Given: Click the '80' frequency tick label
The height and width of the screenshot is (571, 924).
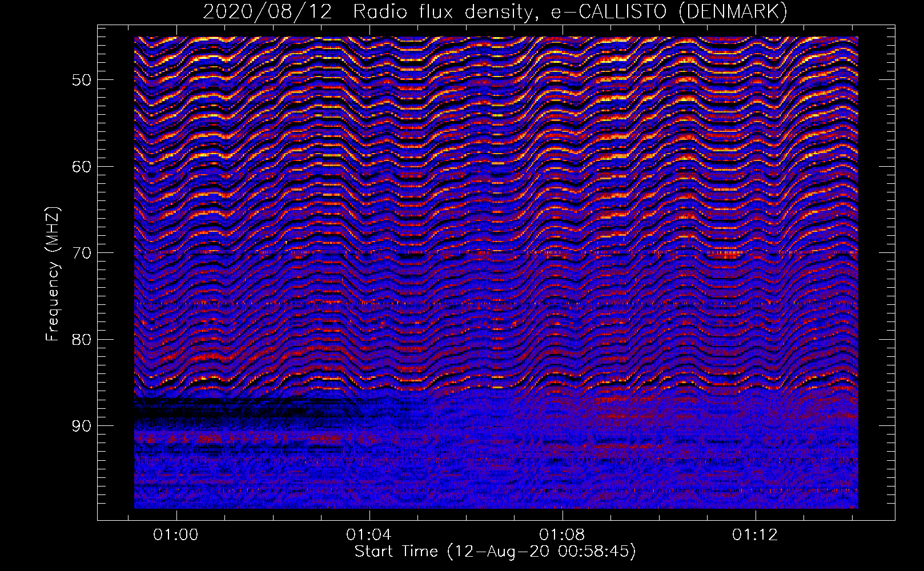Looking at the screenshot, I should coord(81,340).
